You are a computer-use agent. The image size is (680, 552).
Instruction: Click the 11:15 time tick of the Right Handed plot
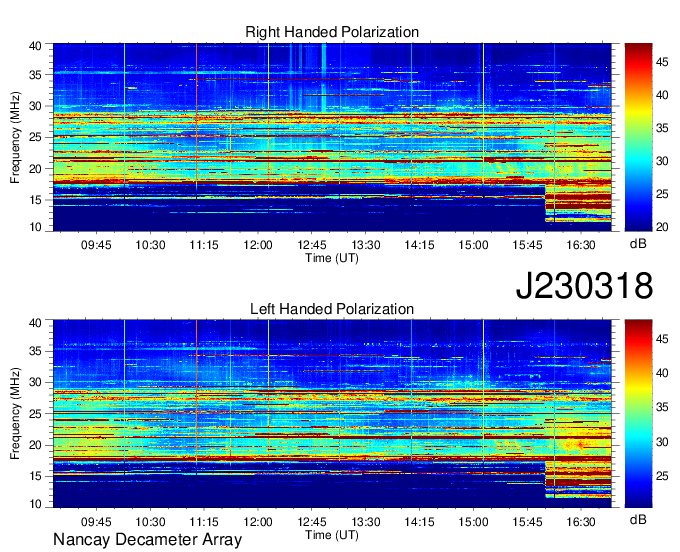204,245
